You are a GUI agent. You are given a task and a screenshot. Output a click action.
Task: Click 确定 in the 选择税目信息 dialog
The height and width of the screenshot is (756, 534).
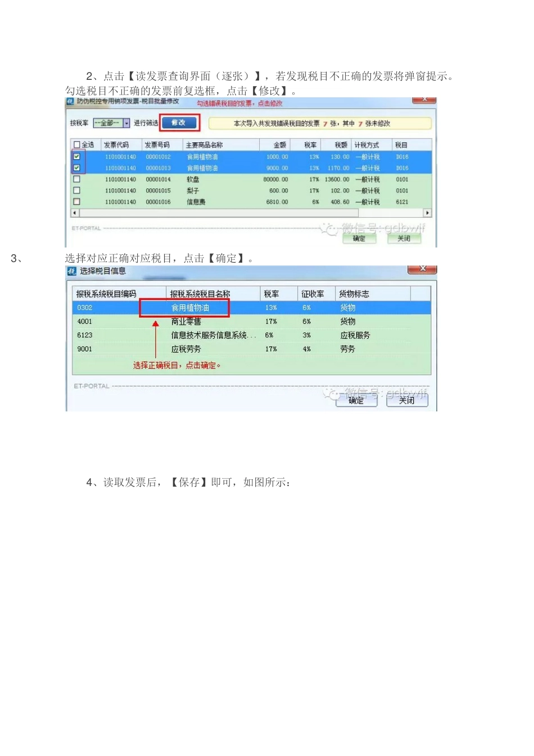tap(355, 400)
